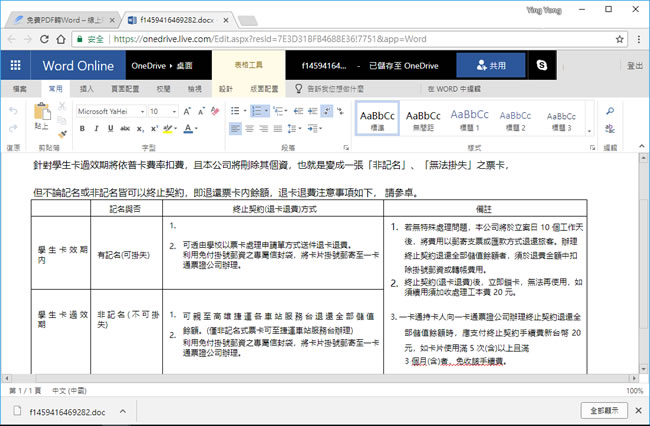Expand line spacing dropdown
Screen dimensions: 650x426
tap(300, 129)
